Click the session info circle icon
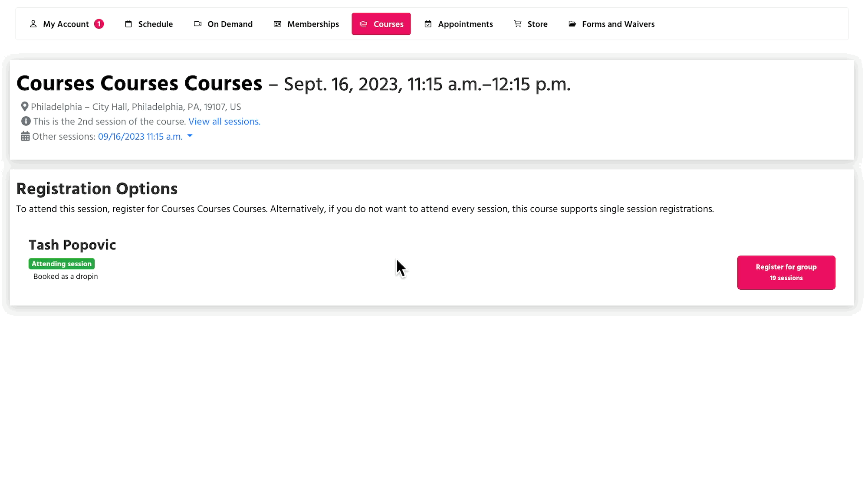Viewport: 868px width, 484px height. pos(26,121)
